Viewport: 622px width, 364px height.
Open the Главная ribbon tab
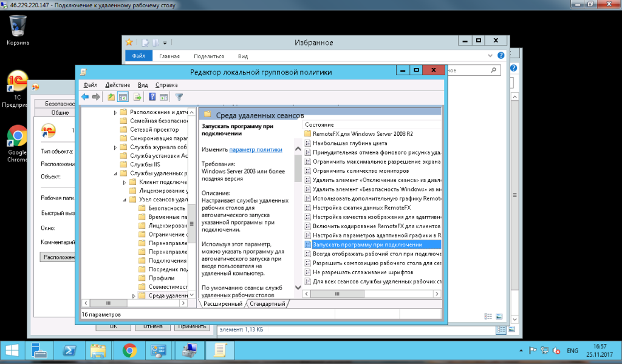(x=169, y=56)
